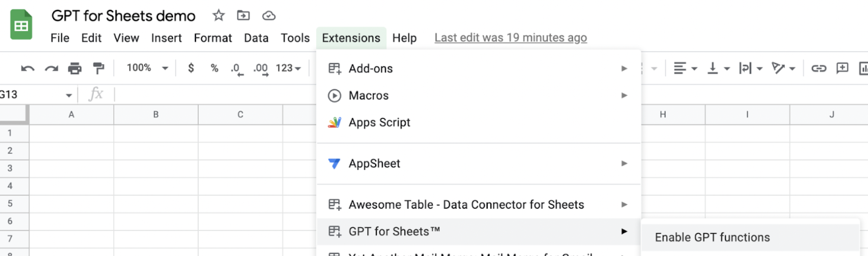
Task: Expand Awesome Table submenu arrow
Action: [x=624, y=204]
